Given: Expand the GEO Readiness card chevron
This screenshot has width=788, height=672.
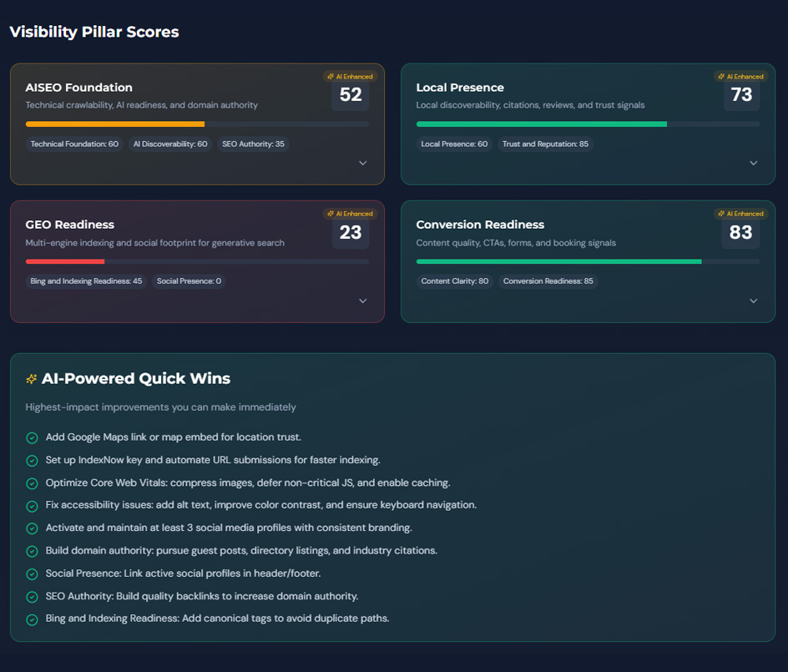Looking at the screenshot, I should pyautogui.click(x=363, y=301).
